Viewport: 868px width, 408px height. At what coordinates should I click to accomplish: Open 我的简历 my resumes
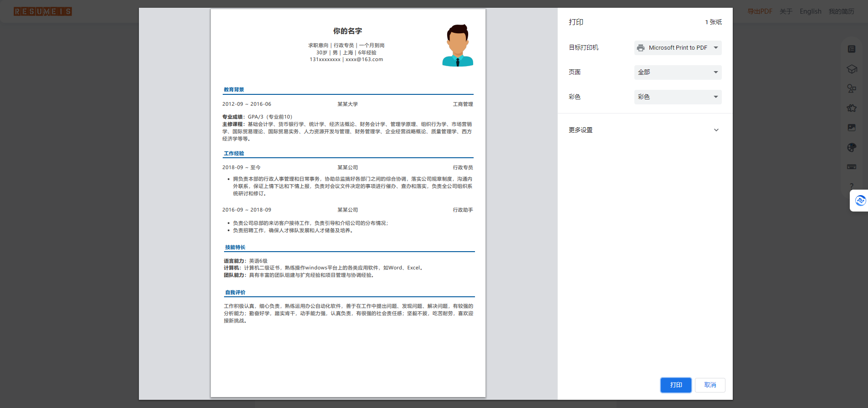tap(842, 11)
